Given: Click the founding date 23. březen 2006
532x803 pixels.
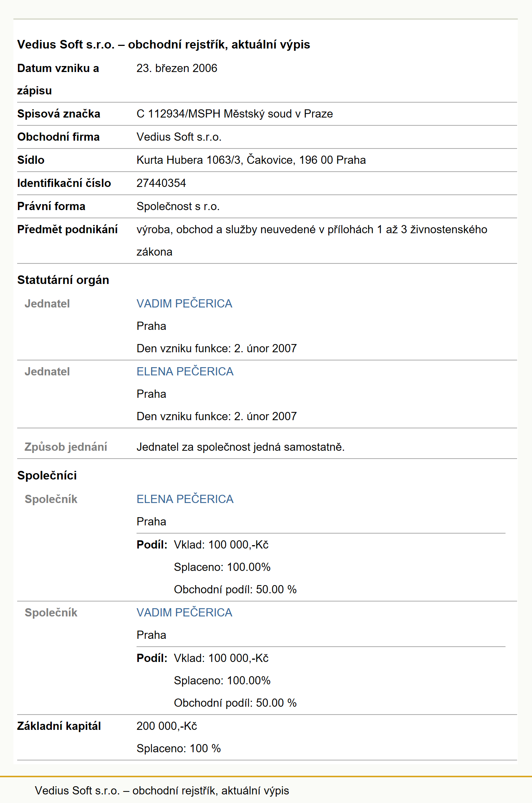Looking at the screenshot, I should click(x=177, y=68).
